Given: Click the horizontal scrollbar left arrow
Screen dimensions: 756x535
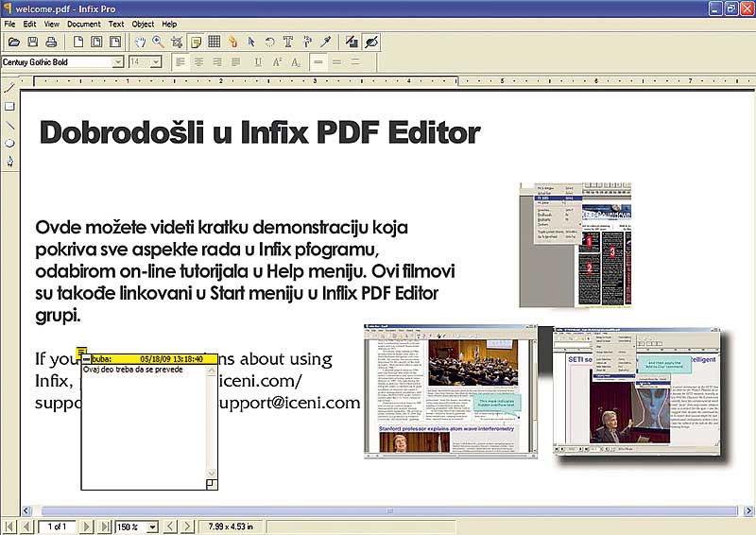Looking at the screenshot, I should (26, 510).
